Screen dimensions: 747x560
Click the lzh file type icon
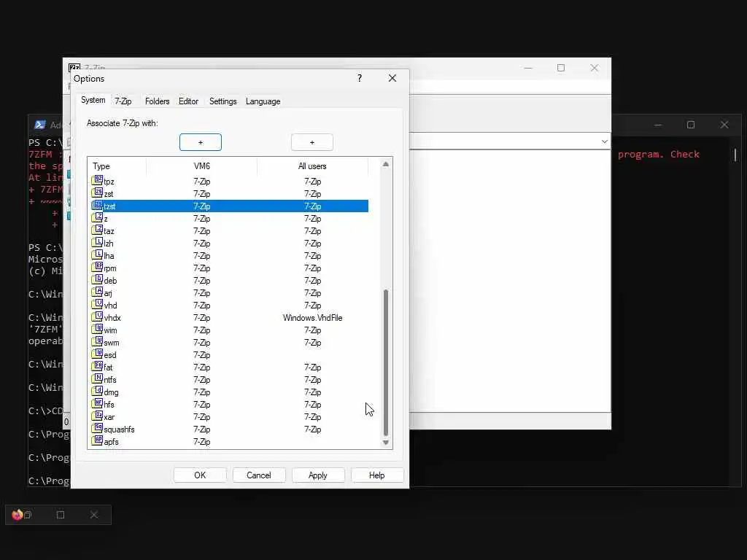[97, 242]
